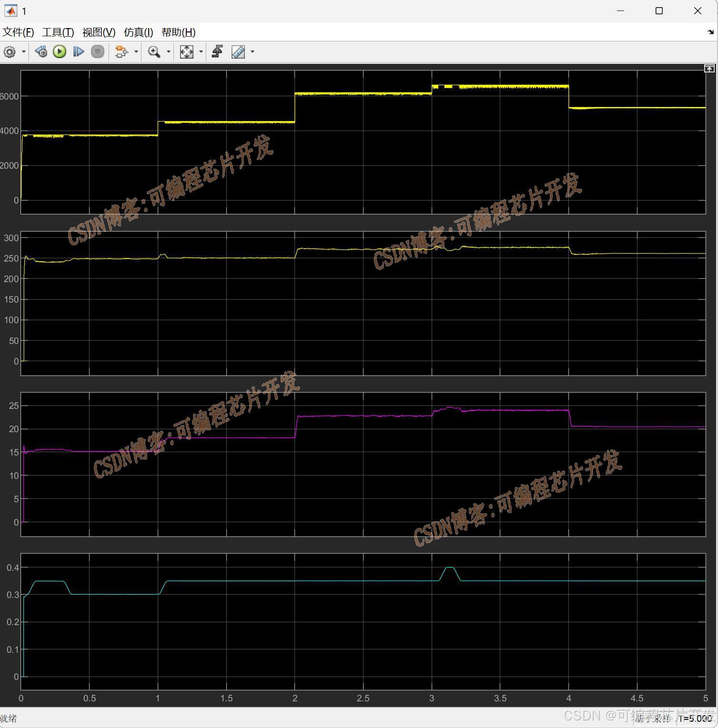Click the 2.5 time axis label

[363, 698]
